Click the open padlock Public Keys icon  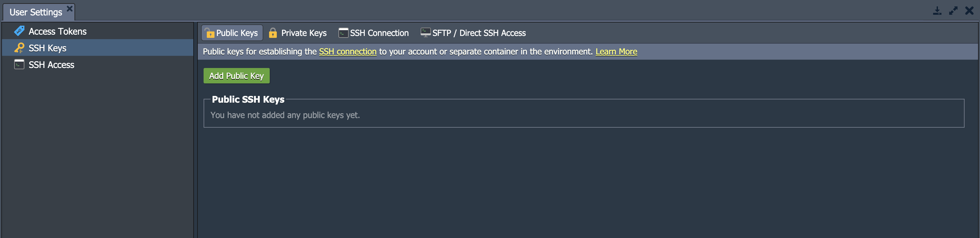209,33
